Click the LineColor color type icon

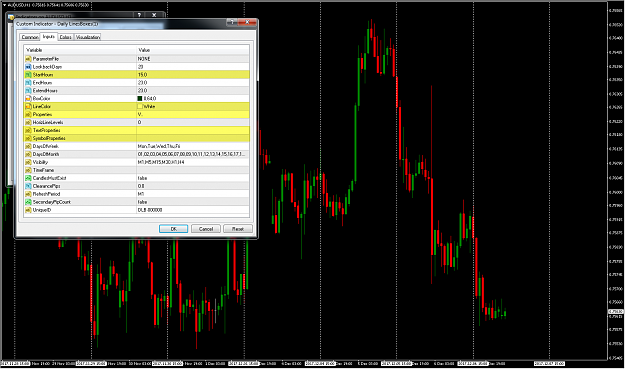coord(28,106)
